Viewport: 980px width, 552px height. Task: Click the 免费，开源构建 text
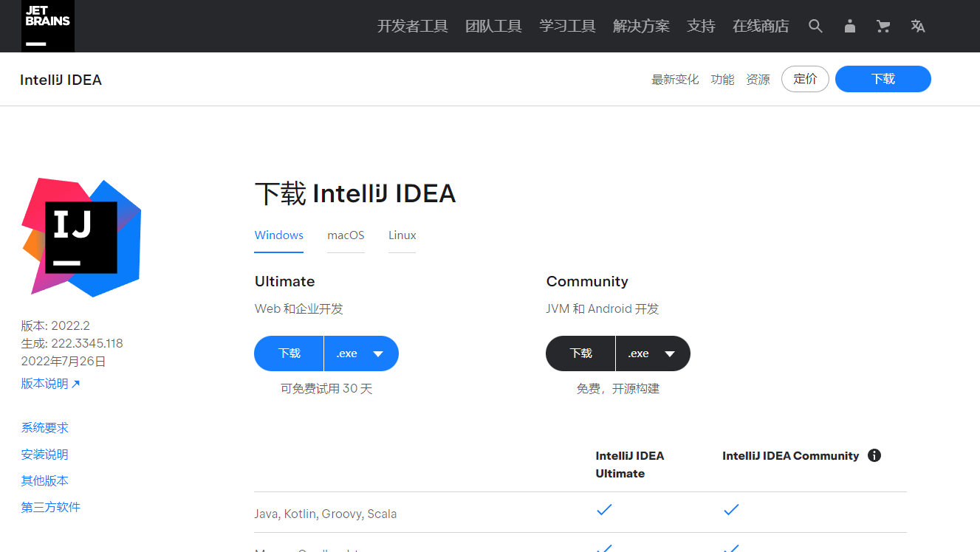pos(618,388)
